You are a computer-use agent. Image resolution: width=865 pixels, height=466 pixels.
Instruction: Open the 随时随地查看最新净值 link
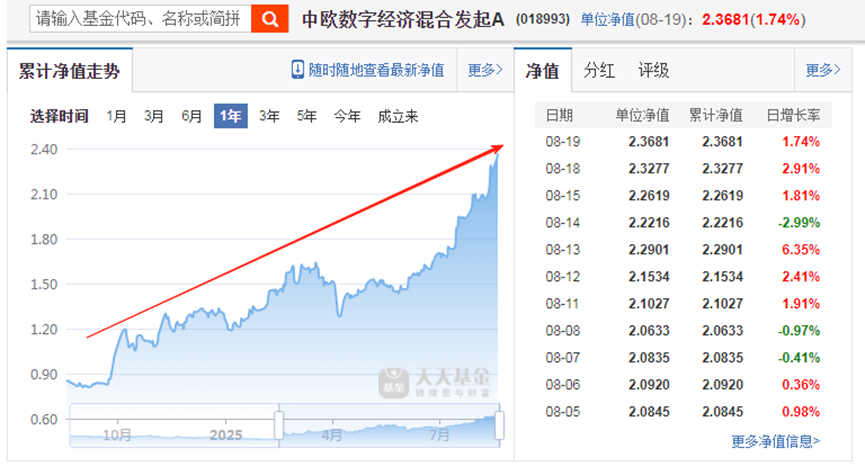[x=376, y=70]
